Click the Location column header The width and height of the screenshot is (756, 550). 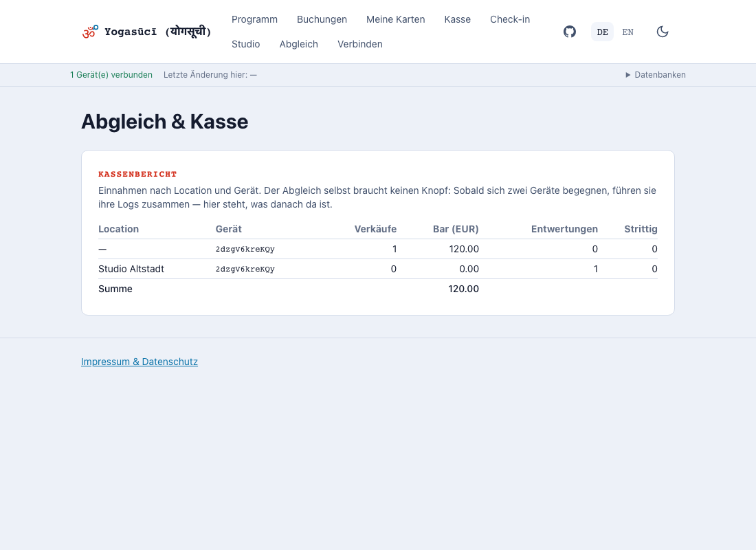tap(119, 229)
